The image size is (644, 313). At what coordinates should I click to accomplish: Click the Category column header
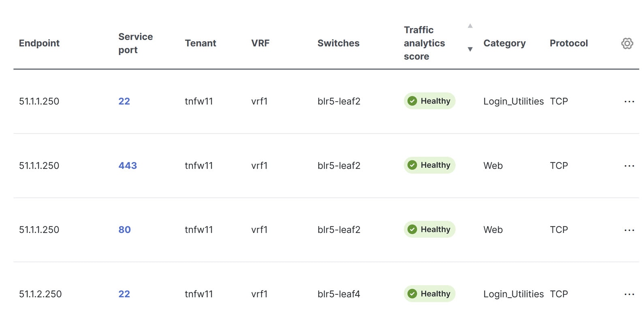[504, 43]
